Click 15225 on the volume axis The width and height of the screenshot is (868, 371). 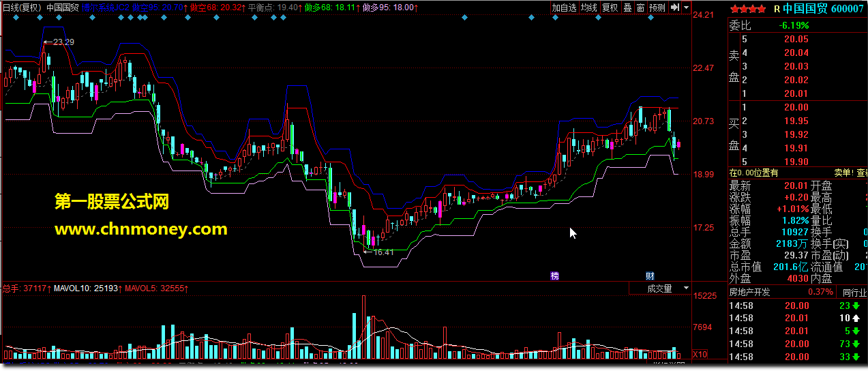[x=704, y=296]
